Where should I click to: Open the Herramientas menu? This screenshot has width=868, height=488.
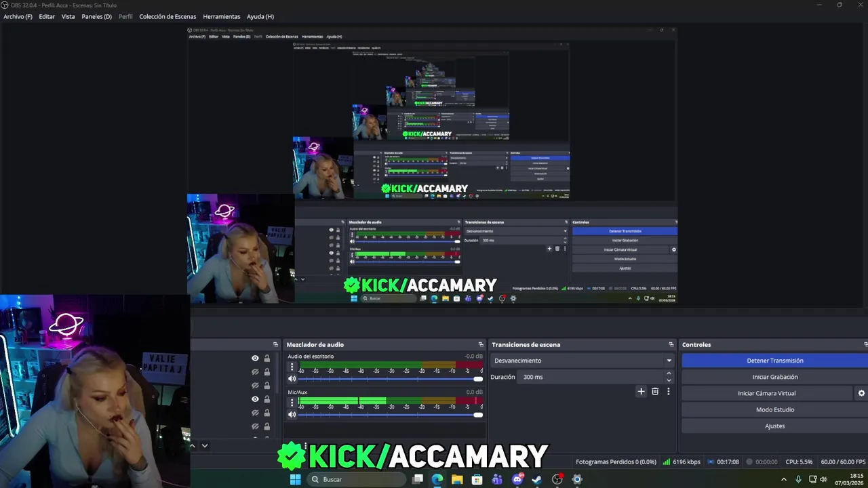coord(222,16)
